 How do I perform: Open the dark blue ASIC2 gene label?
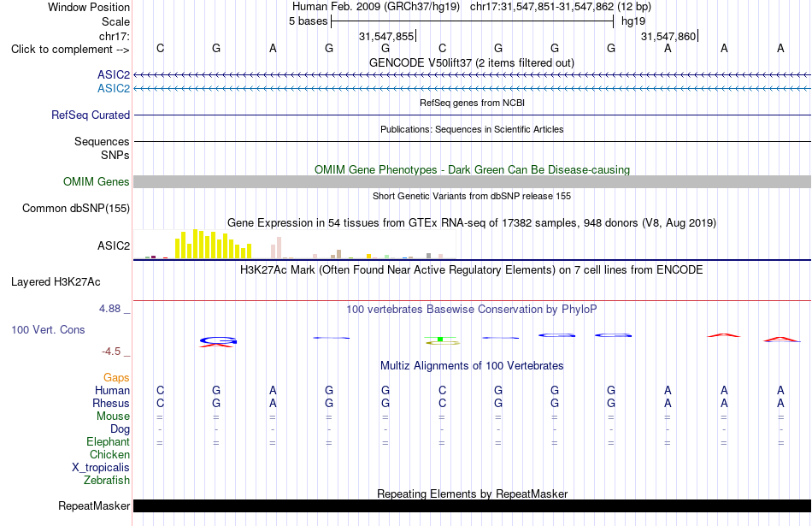pyautogui.click(x=114, y=75)
